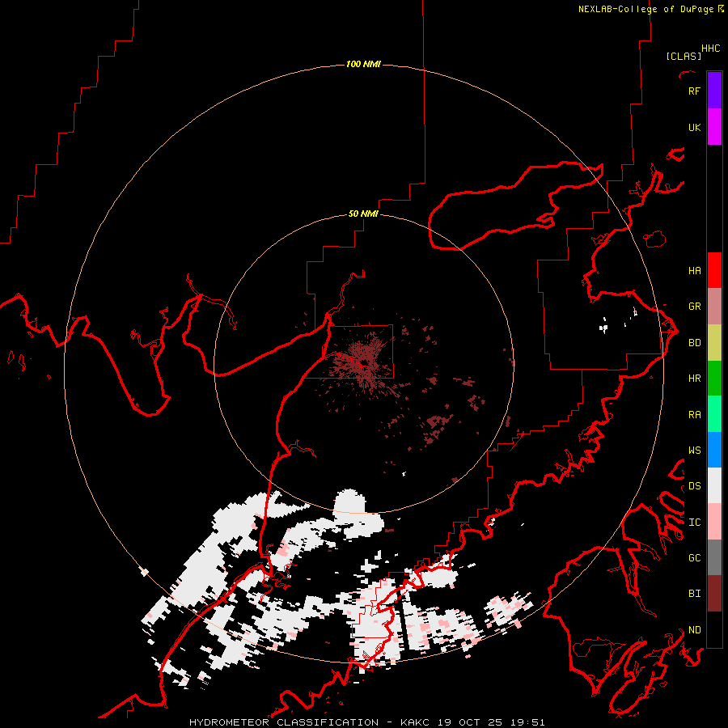
Task: Click the IC light pink legend swatch
Action: [x=714, y=522]
